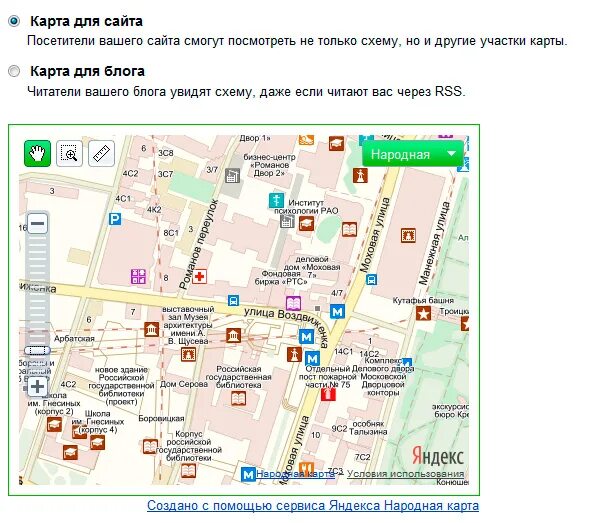This screenshot has height=523, width=600.
Task: Click the brown monument icon on Манежная block
Action: [x=408, y=235]
